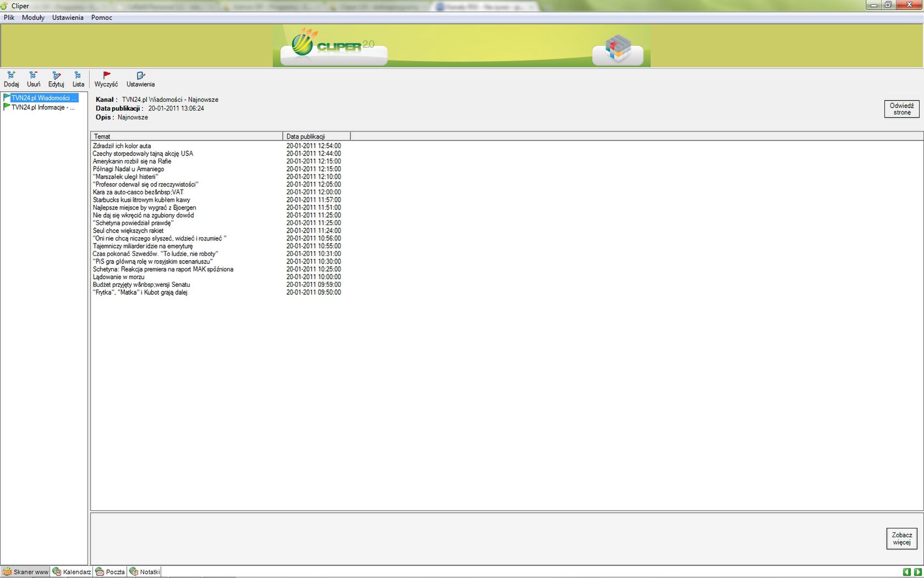924x578 pixels.
Task: Select TVN24.pl Informacje channel in tree
Action: point(43,107)
